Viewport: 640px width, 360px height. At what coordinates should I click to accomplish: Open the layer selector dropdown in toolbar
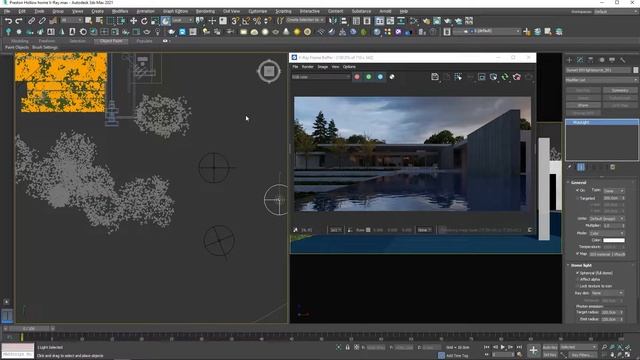click(487, 31)
